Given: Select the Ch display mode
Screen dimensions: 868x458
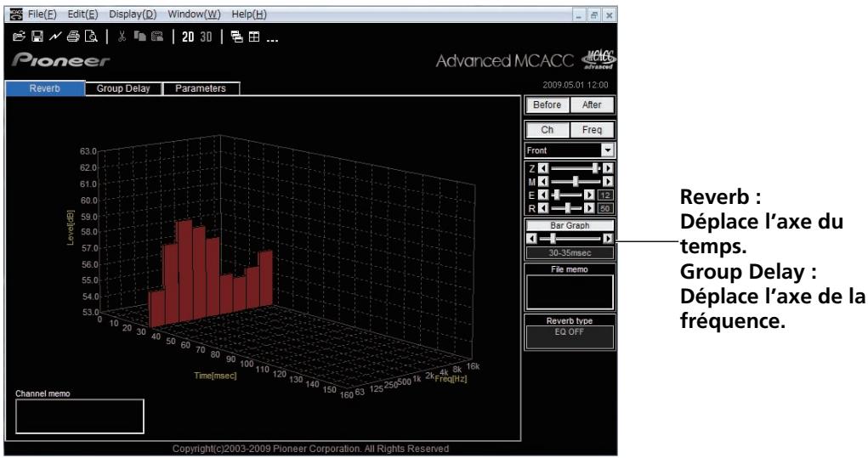Looking at the screenshot, I should 547,130.
